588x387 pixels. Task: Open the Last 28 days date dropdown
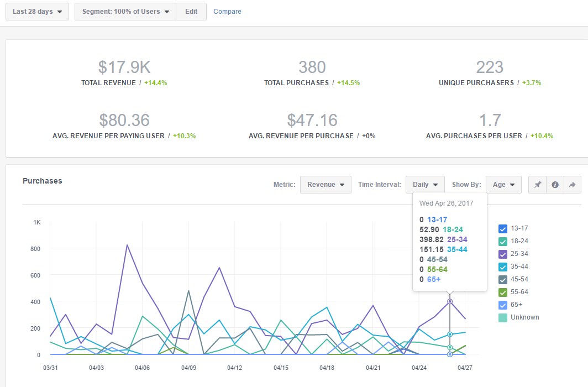[x=37, y=12]
